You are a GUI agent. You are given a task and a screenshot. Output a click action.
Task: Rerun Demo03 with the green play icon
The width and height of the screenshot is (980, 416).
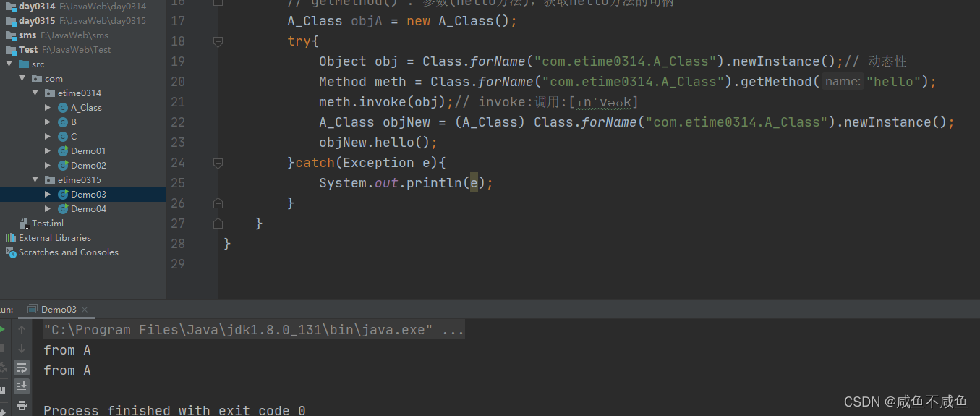2,330
